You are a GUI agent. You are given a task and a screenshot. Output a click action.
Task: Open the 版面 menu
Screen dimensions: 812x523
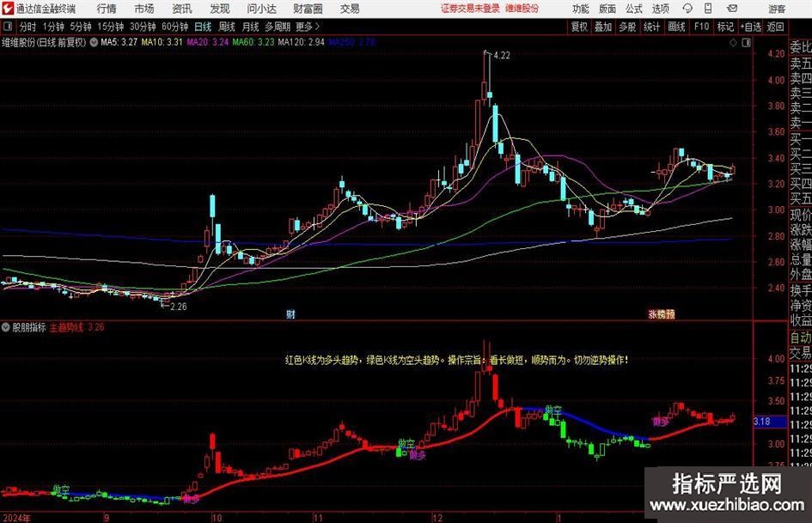(607, 9)
